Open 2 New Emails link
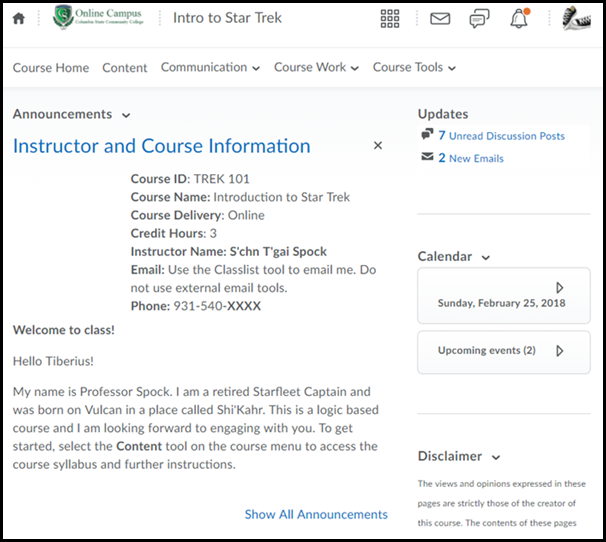The image size is (606, 542). coord(471,158)
